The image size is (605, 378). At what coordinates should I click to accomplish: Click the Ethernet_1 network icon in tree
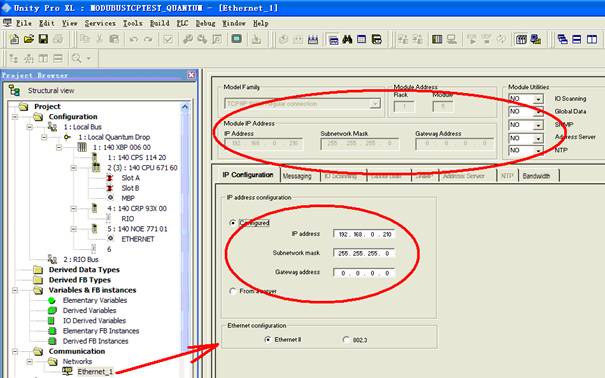point(67,371)
